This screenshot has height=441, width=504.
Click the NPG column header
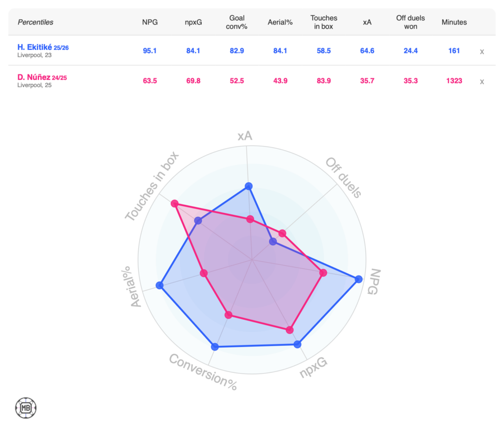[x=149, y=22]
